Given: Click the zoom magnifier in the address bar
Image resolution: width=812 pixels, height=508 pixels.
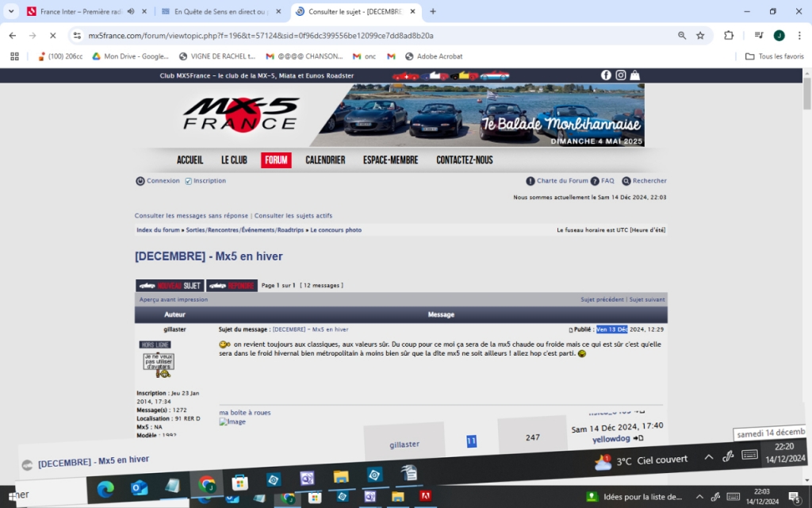Looking at the screenshot, I should [x=682, y=35].
